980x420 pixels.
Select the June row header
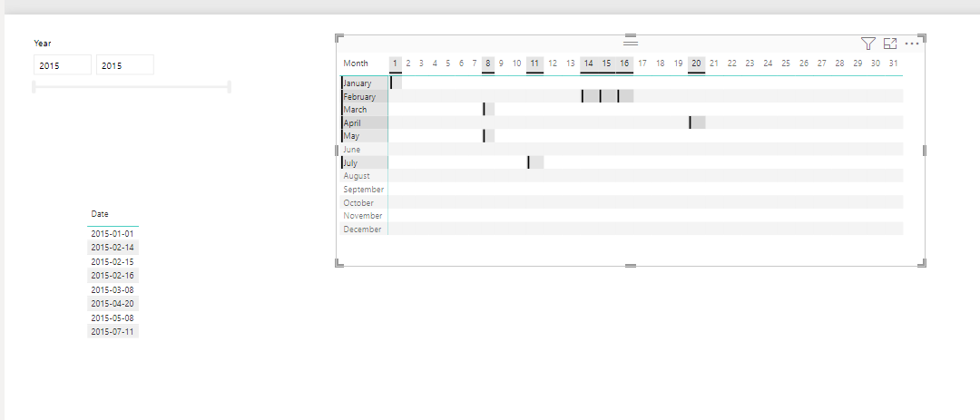[x=365, y=150]
